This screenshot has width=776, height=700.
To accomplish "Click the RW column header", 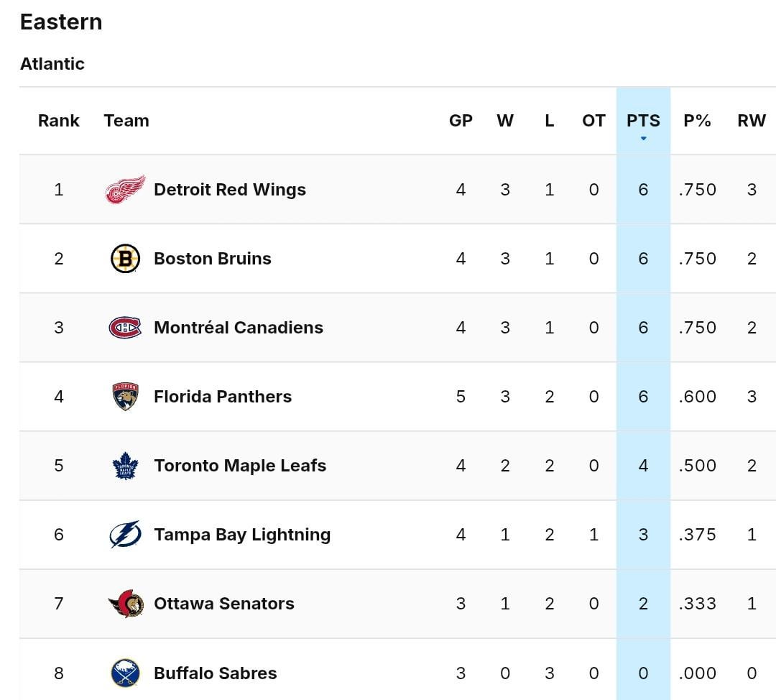I will pyautogui.click(x=752, y=121).
